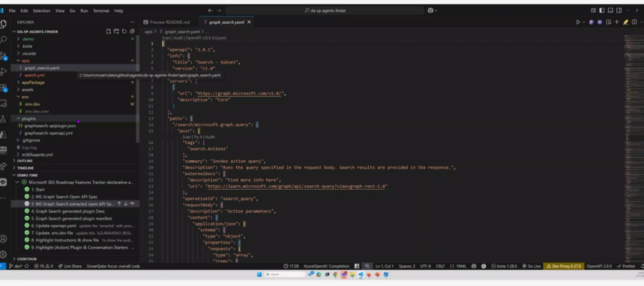This screenshot has width=644, height=286.
Task: Open Explorer more actions ellipsis
Action: (132, 22)
